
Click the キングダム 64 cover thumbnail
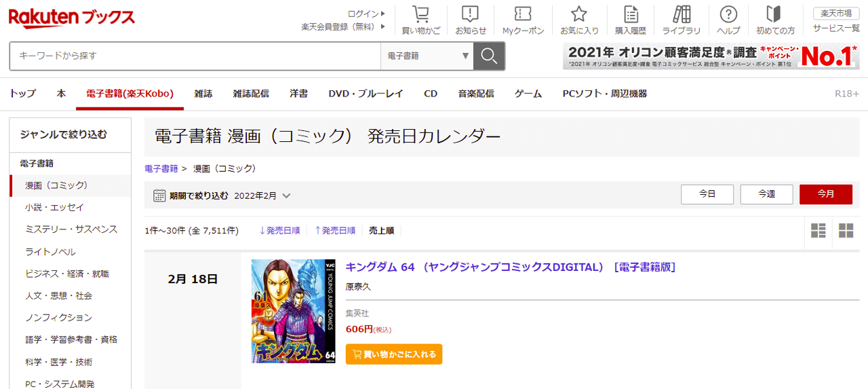[x=293, y=311]
